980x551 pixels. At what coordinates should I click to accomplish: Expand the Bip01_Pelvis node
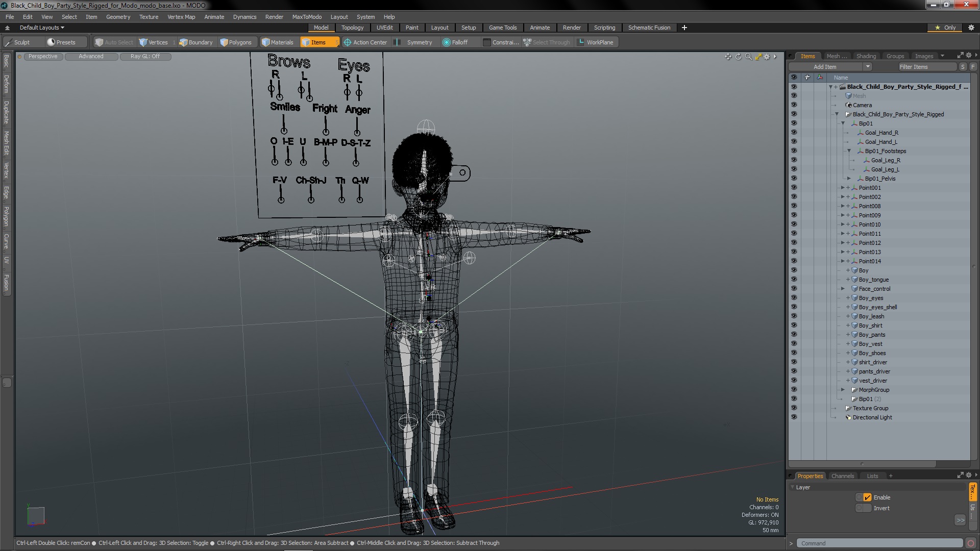(x=849, y=179)
